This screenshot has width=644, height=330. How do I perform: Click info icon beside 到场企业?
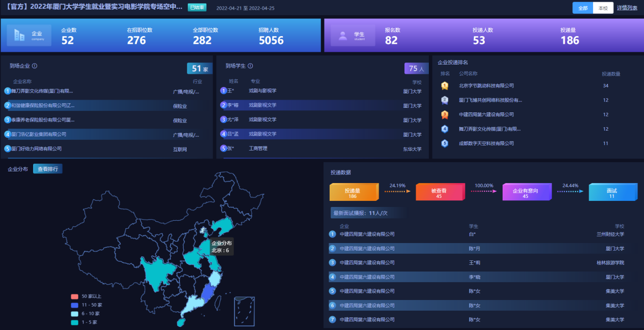(35, 66)
